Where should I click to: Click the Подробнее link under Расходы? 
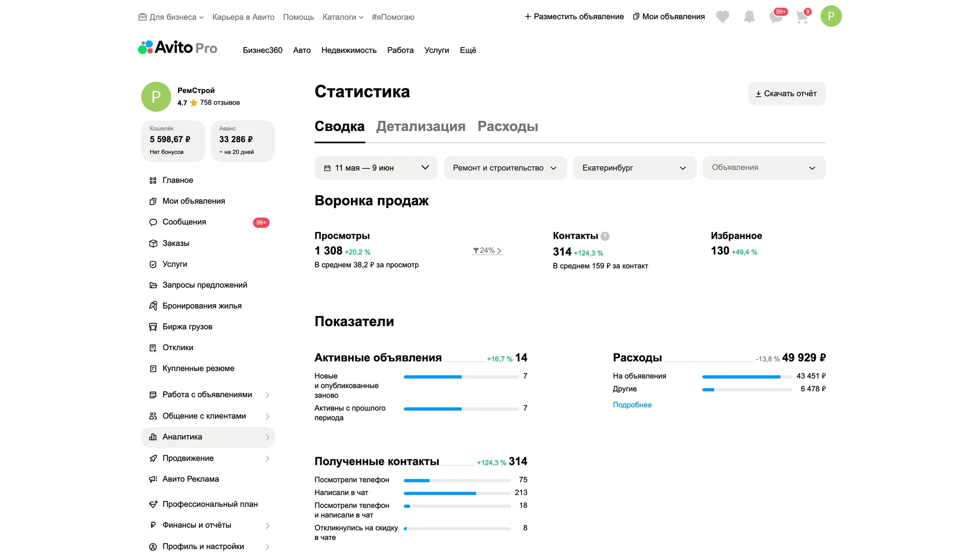point(632,405)
